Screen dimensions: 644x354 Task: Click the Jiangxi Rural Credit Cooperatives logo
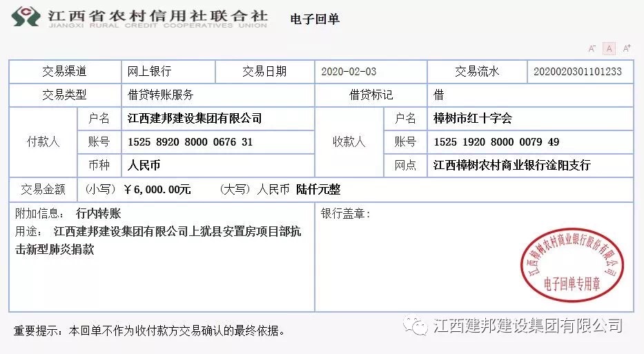(x=26, y=17)
